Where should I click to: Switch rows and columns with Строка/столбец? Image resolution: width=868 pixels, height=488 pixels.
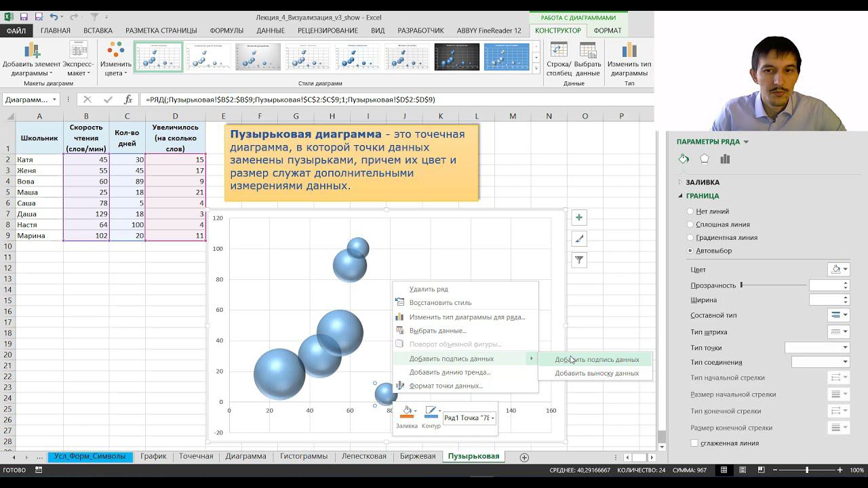click(559, 60)
